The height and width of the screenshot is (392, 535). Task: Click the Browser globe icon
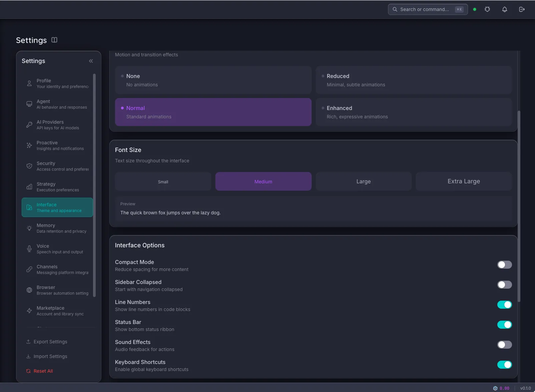[29, 290]
